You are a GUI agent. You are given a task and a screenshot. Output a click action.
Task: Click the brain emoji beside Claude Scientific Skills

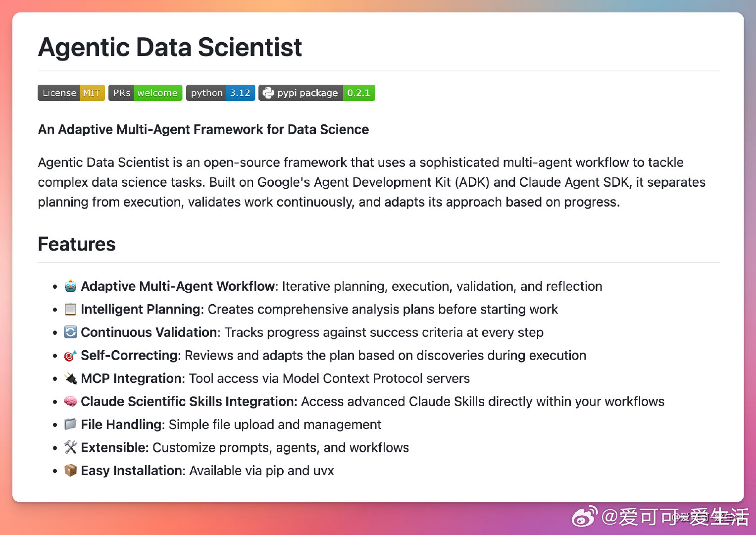(70, 402)
